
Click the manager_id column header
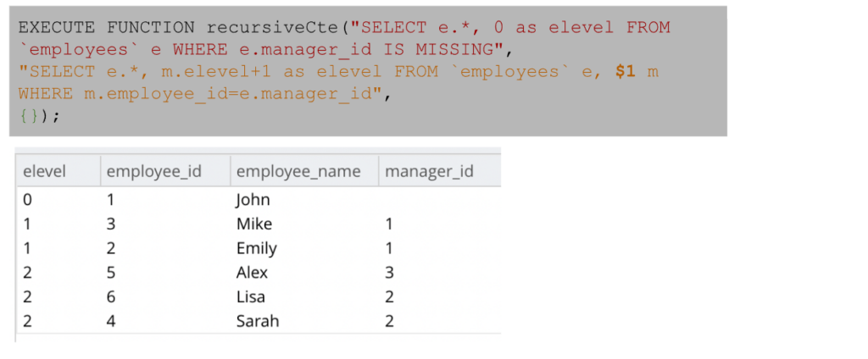click(429, 172)
